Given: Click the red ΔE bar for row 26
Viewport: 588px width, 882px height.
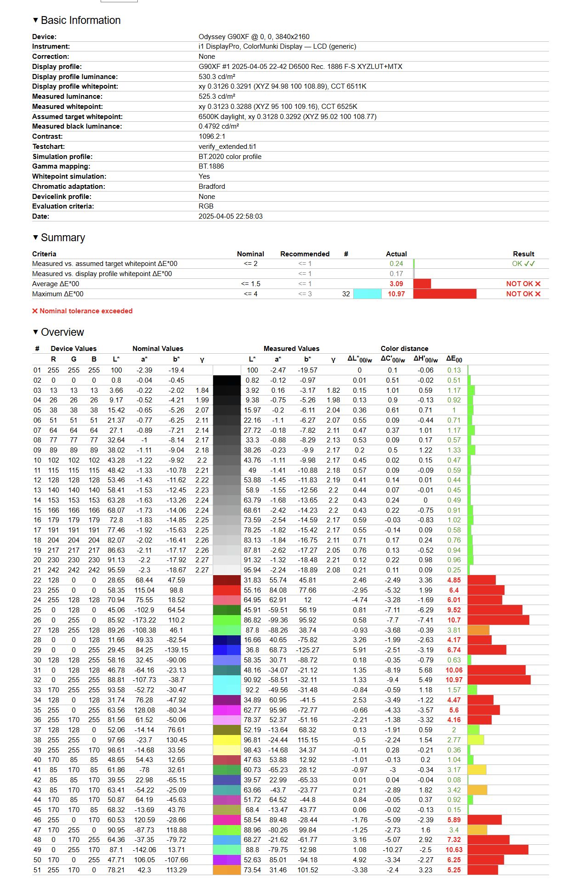Looking at the screenshot, I should pos(498,620).
